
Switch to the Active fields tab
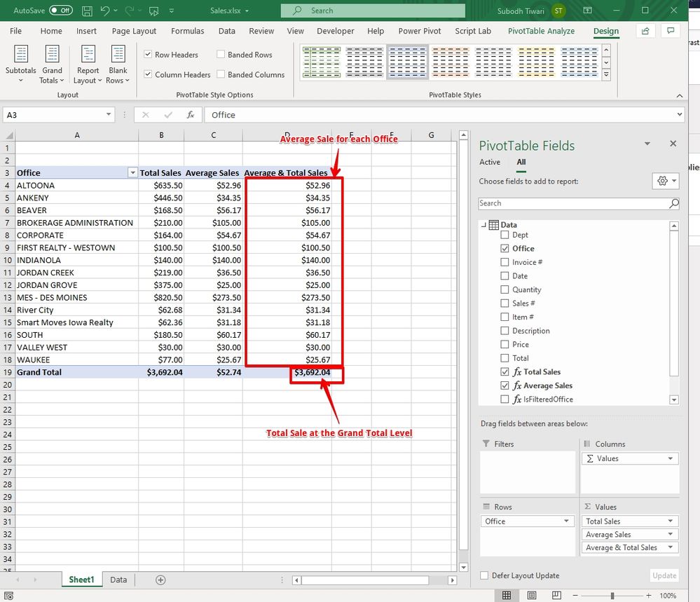coord(490,162)
